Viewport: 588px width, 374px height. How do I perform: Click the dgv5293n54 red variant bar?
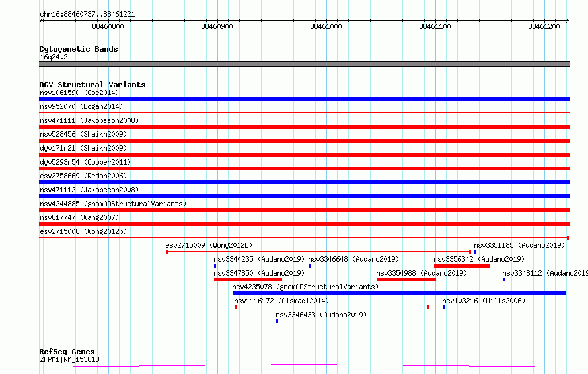click(x=304, y=168)
